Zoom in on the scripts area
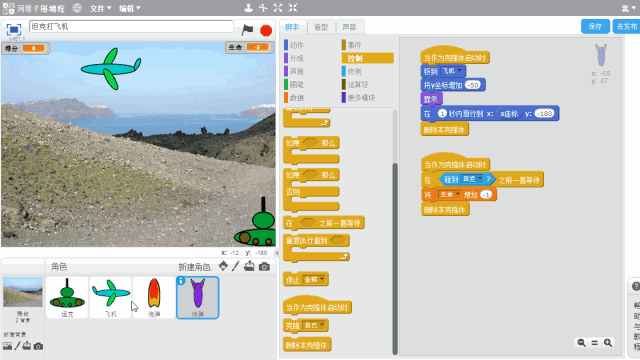Viewport: 640px width, 360px height. click(608, 343)
